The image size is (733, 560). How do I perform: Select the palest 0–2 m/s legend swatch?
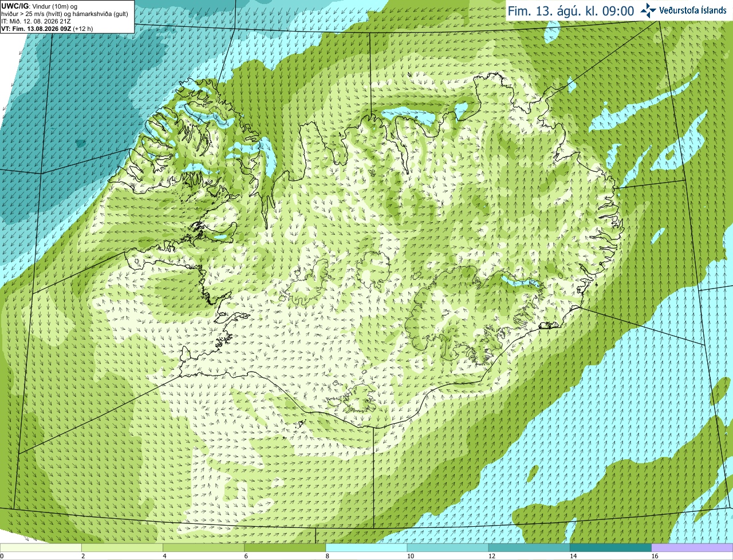coord(41,547)
